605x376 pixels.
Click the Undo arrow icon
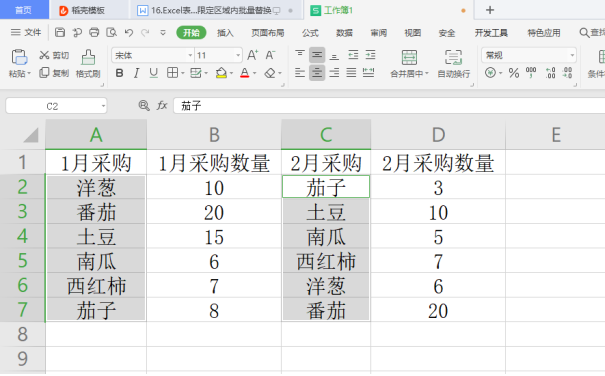click(129, 33)
